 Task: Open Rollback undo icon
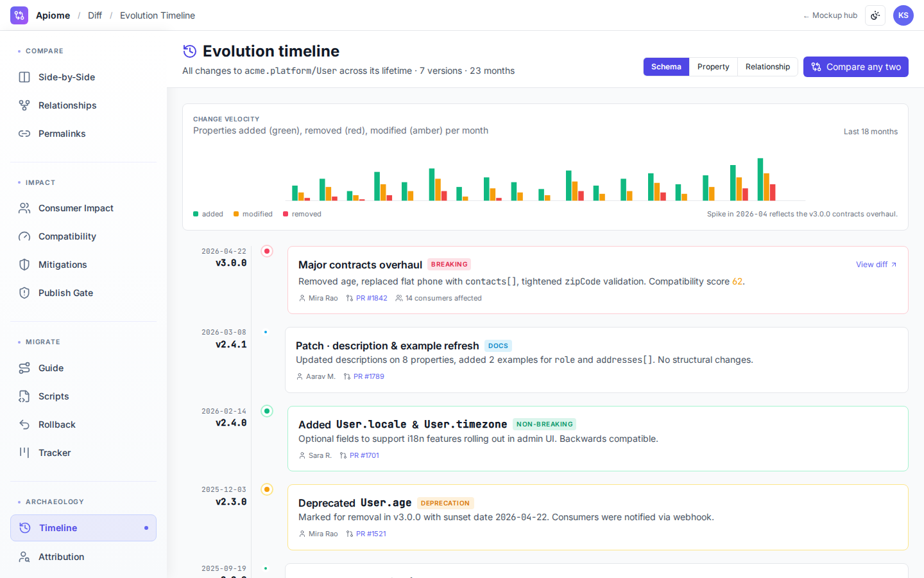pos(24,425)
